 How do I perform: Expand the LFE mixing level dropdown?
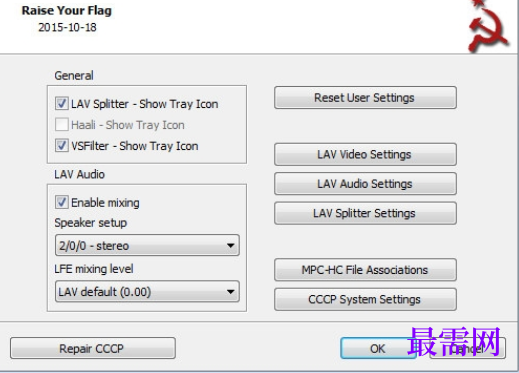click(x=147, y=292)
